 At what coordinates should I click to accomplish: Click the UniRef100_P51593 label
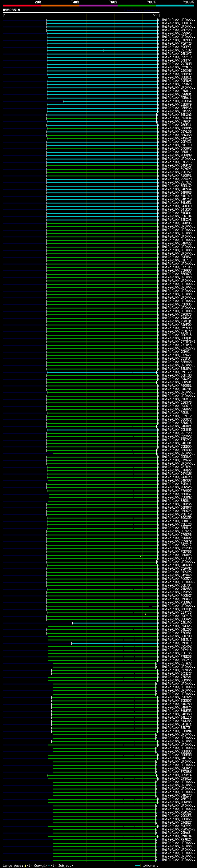(177, 328)
